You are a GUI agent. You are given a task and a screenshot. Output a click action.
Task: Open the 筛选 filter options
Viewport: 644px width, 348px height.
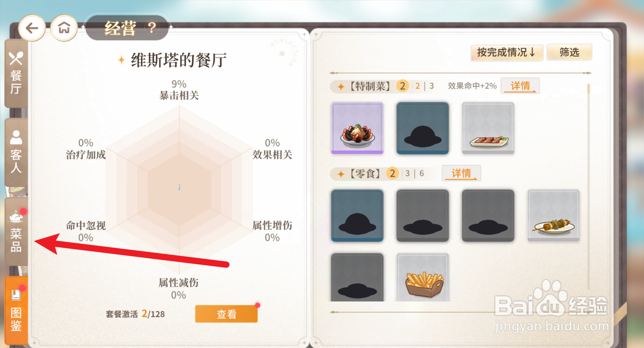pos(569,52)
